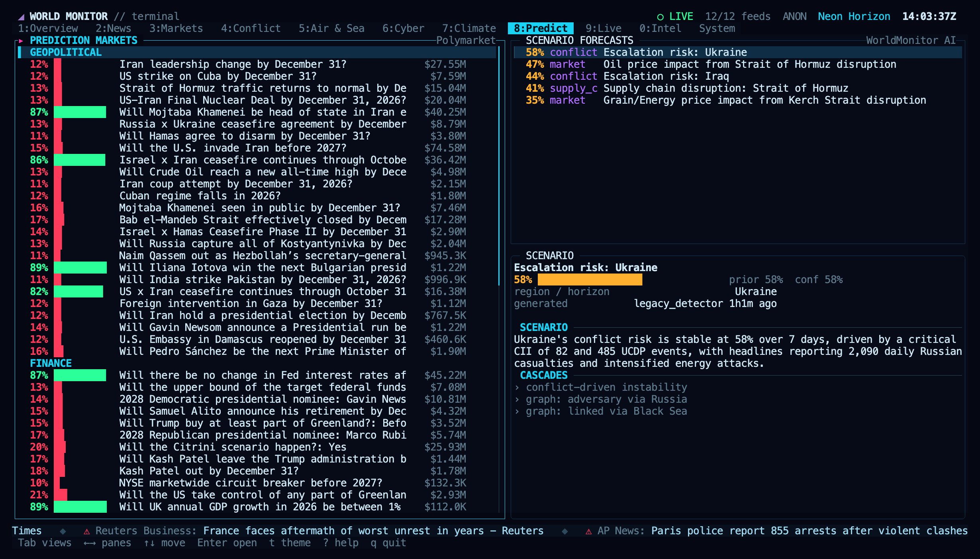
Task: Expand the conflict-driven instability cascade
Action: 601,387
